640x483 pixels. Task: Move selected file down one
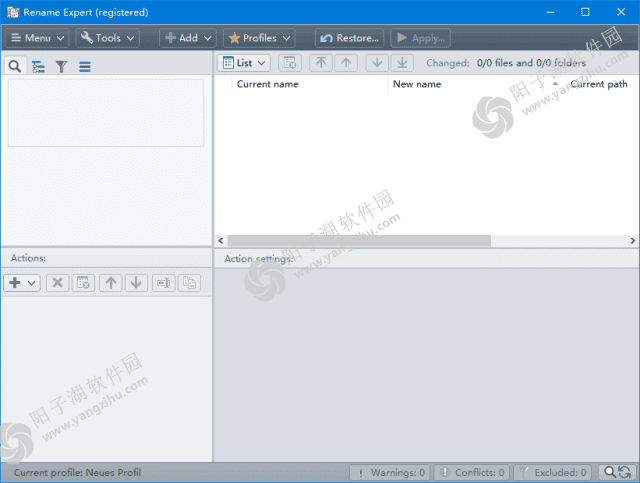coord(377,63)
